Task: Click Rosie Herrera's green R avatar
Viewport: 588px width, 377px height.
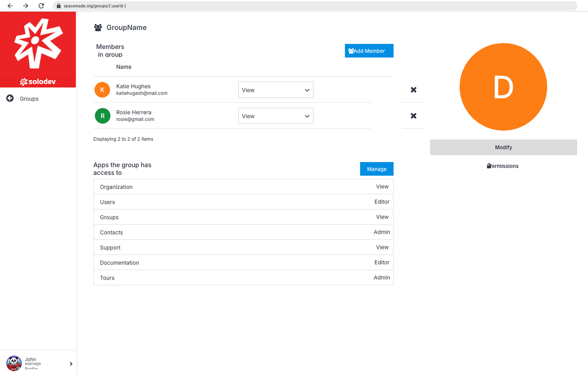Action: tap(102, 116)
